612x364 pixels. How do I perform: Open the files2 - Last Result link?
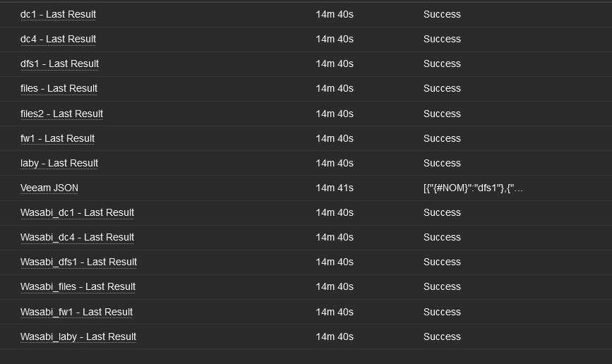point(61,114)
